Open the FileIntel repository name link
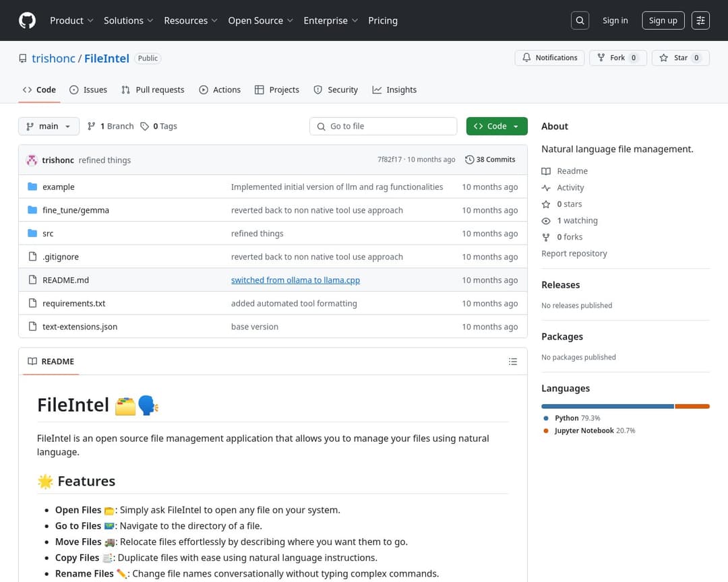Viewport: 728px width, 582px height. click(107, 59)
